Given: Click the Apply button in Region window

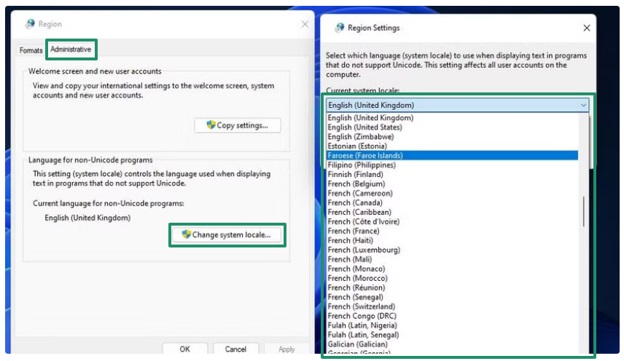Looking at the screenshot, I should (x=287, y=349).
